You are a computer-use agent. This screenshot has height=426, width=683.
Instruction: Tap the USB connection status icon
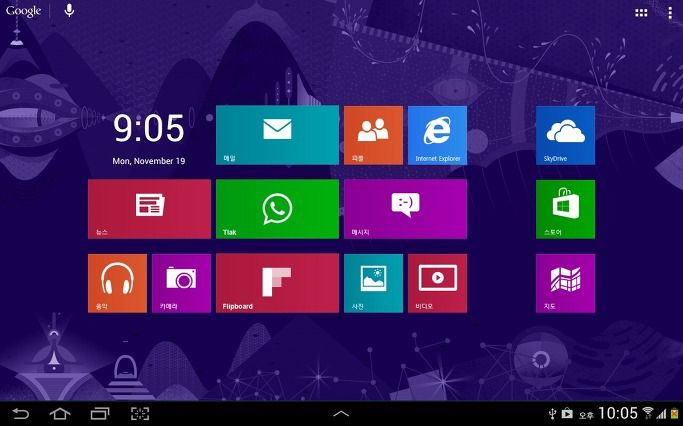point(552,413)
